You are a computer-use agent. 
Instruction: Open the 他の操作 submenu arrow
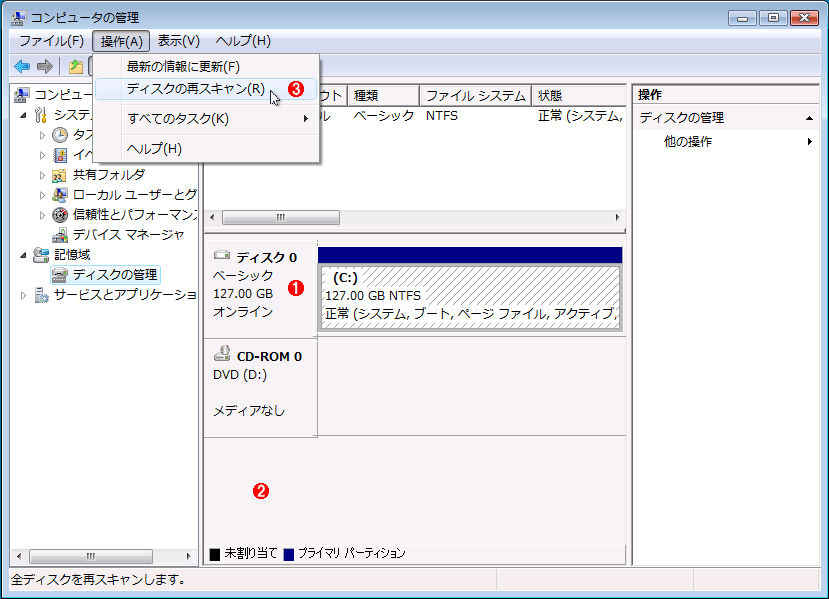[x=809, y=141]
